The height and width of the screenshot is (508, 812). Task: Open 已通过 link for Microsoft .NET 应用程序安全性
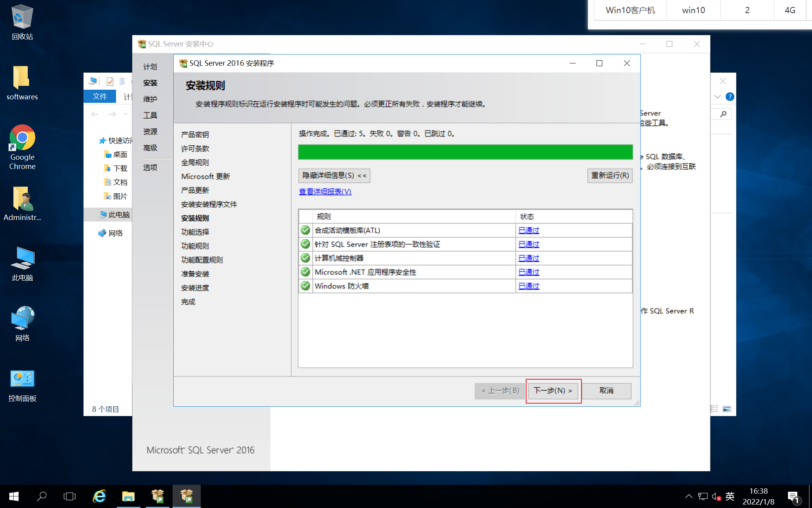(529, 272)
